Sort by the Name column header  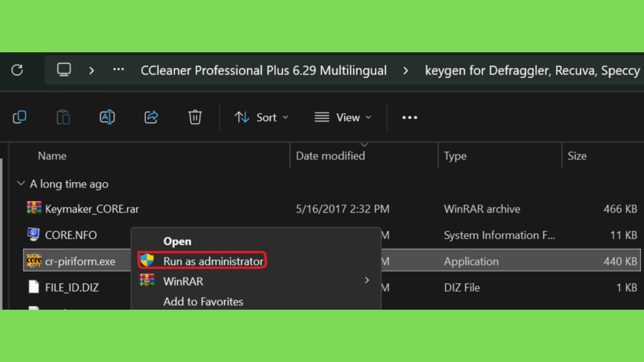pyautogui.click(x=52, y=156)
